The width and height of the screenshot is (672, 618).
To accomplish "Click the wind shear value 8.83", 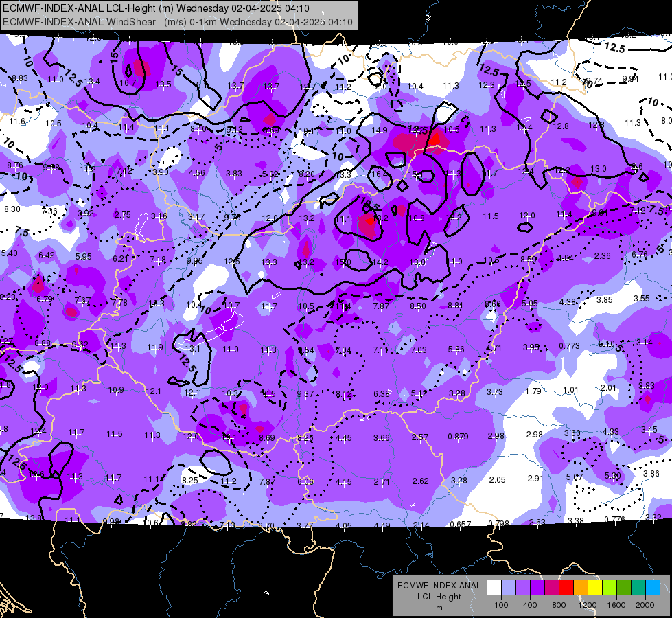I will [x=20, y=78].
